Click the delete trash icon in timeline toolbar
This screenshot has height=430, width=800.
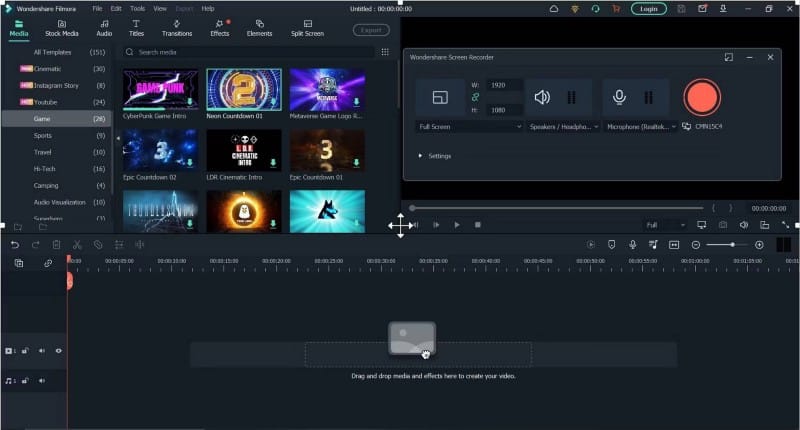point(57,245)
